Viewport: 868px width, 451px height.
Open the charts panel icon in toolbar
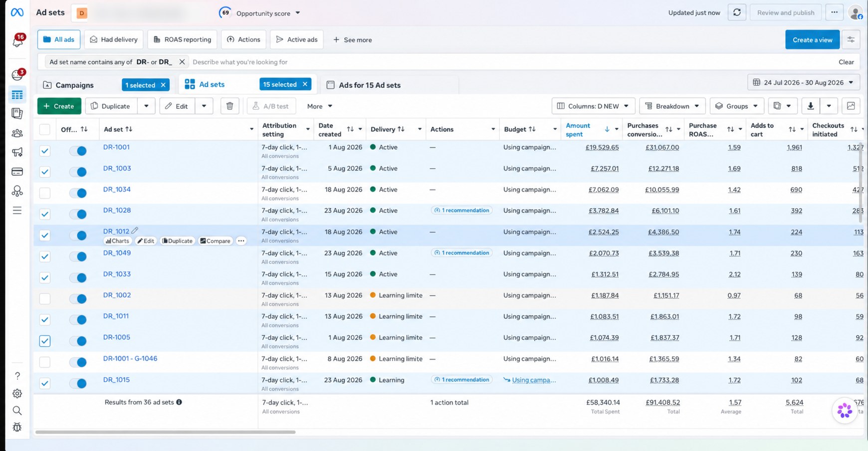(x=851, y=106)
